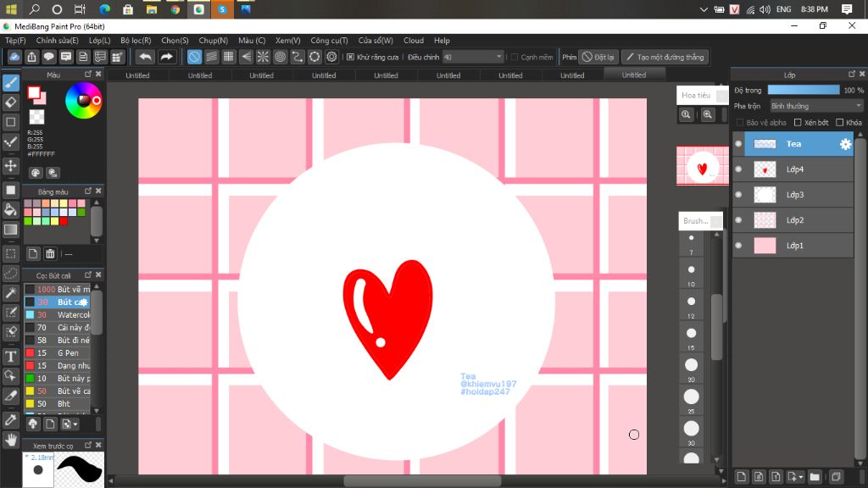Image resolution: width=868 pixels, height=488 pixels.
Task: Click the navigator canvas preview thumbnail
Action: (x=703, y=165)
